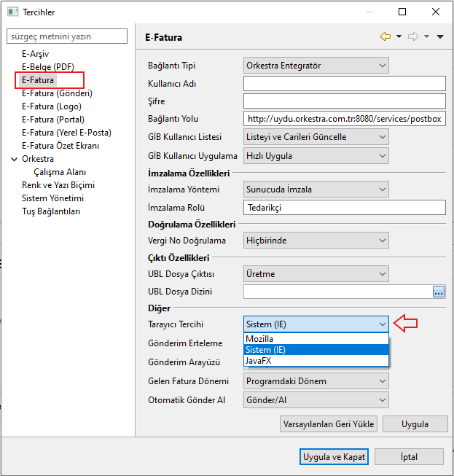Screen dimensions: 454x476
Task: Focus the Kullanıcı Adı text field
Action: (344, 84)
